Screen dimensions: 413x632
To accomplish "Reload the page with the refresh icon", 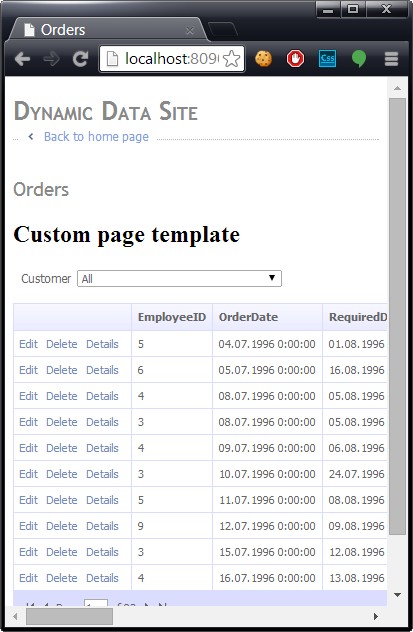I will [80, 59].
